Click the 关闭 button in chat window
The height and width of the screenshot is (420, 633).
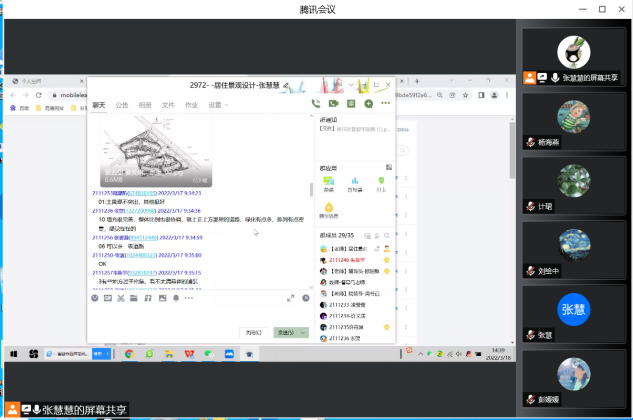253,333
